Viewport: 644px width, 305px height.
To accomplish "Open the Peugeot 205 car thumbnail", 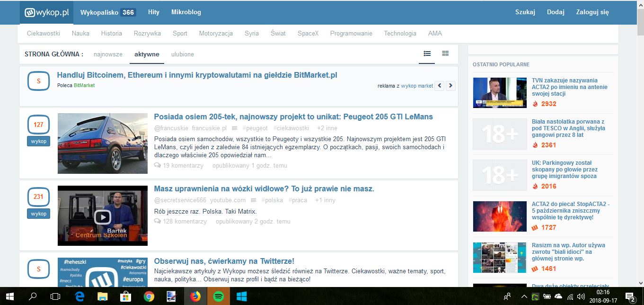I will tap(103, 144).
